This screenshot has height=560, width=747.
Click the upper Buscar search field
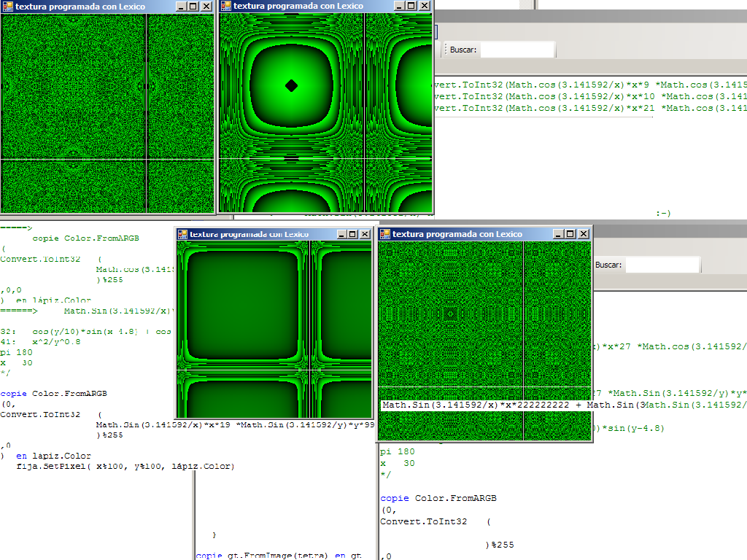(518, 50)
